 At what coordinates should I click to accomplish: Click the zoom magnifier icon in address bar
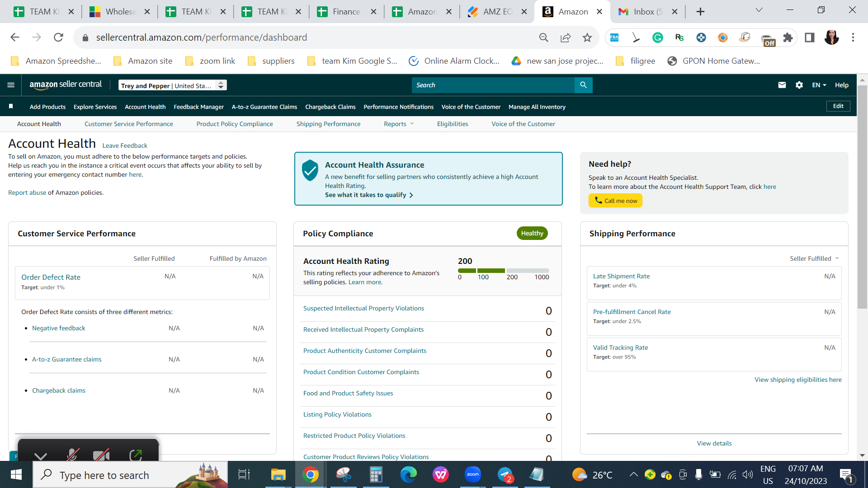[x=544, y=38]
